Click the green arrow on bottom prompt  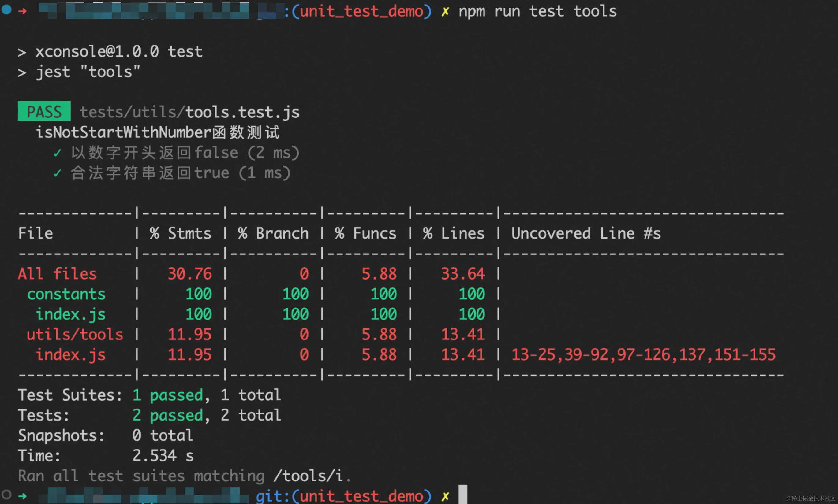[22, 496]
